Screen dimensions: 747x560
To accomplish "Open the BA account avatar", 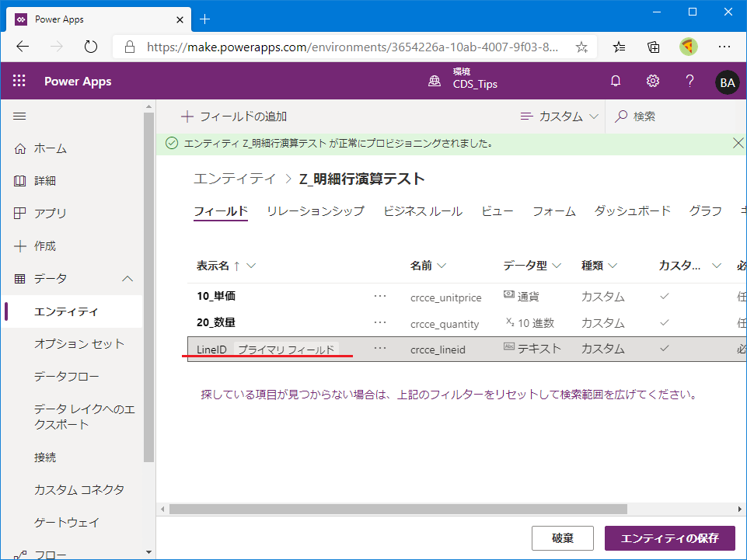I will tap(727, 82).
